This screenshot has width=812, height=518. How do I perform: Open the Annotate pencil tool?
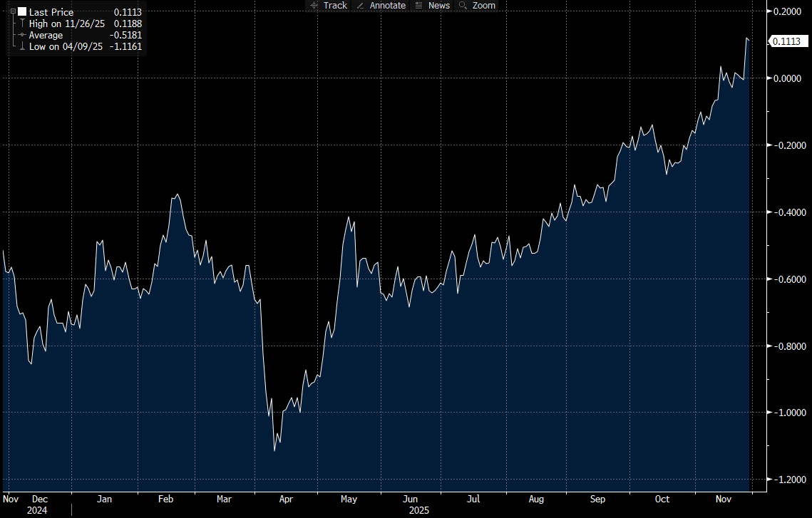[x=381, y=6]
